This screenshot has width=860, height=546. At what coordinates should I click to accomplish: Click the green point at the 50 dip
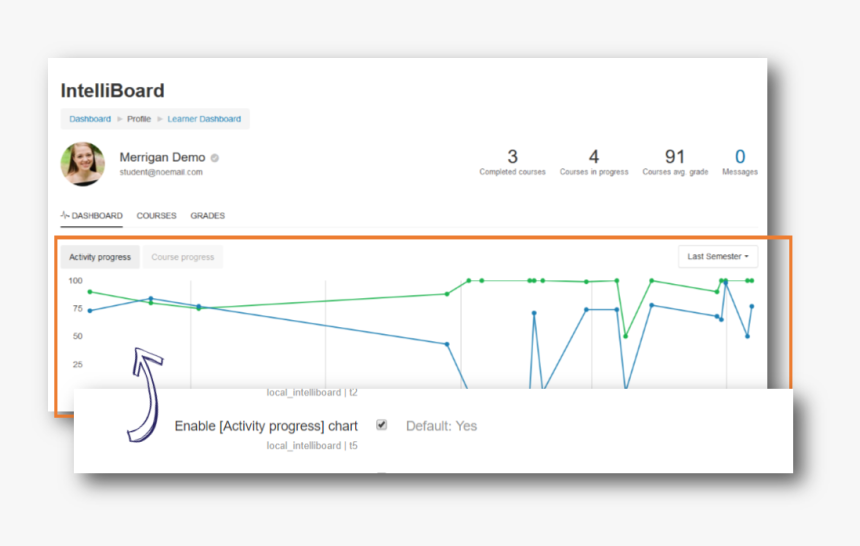[626, 336]
